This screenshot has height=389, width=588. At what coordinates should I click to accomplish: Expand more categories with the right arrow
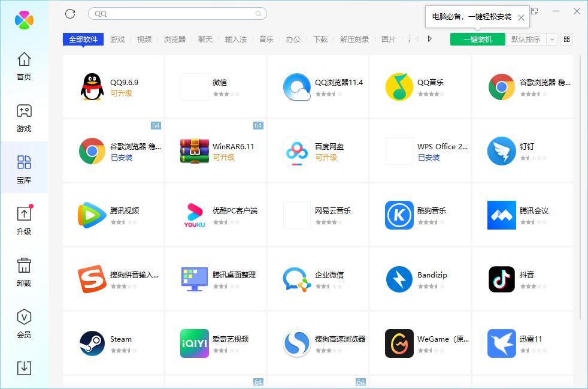pos(430,39)
